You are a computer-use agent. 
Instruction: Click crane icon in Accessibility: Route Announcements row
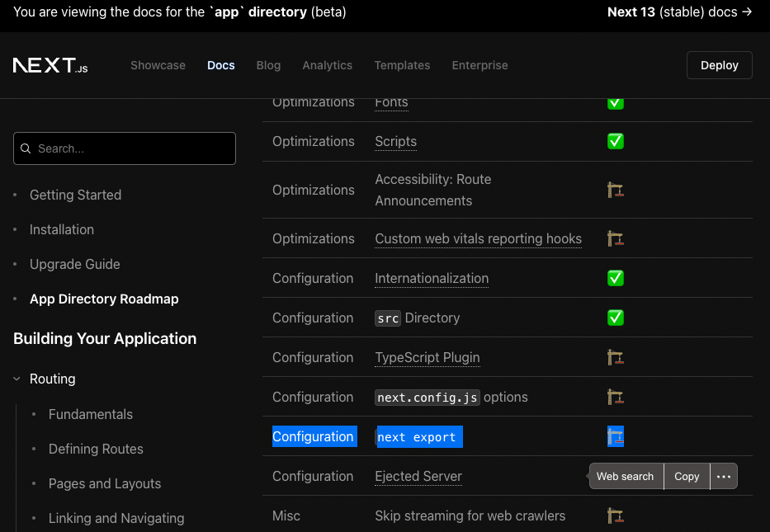pyautogui.click(x=616, y=190)
